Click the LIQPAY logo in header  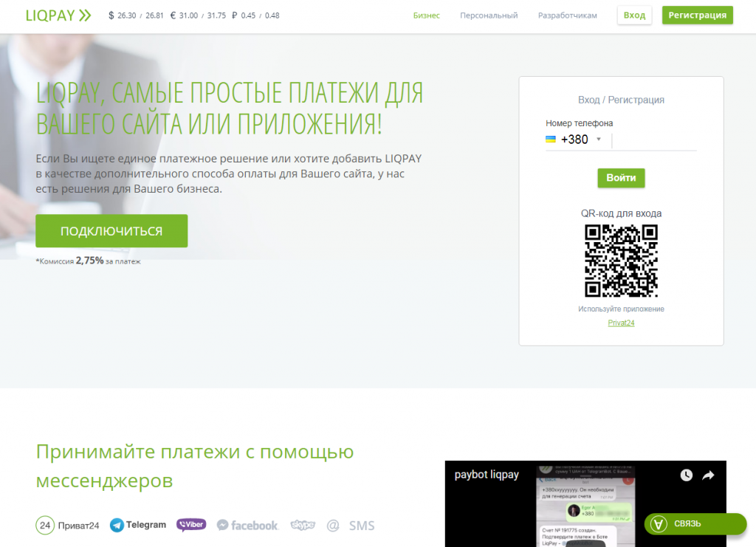click(58, 16)
